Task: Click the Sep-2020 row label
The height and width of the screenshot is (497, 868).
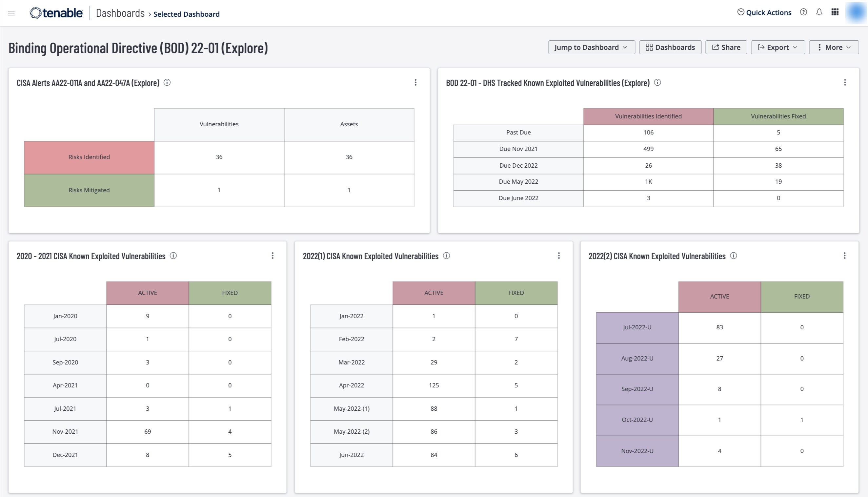Action: point(65,362)
